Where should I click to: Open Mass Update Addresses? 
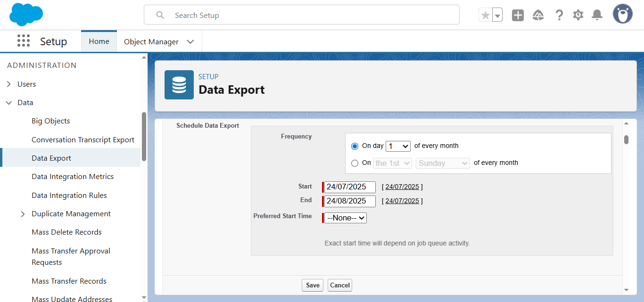pyautogui.click(x=72, y=299)
